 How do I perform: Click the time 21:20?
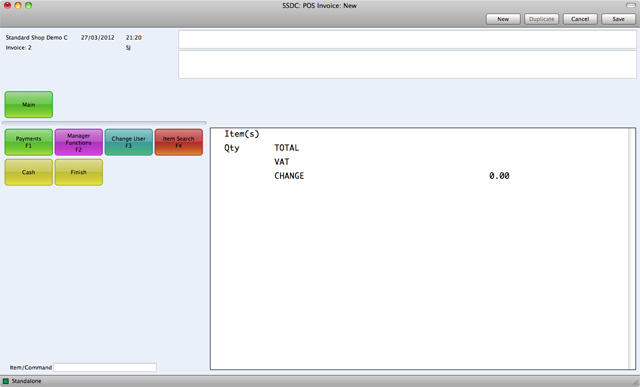tap(133, 38)
